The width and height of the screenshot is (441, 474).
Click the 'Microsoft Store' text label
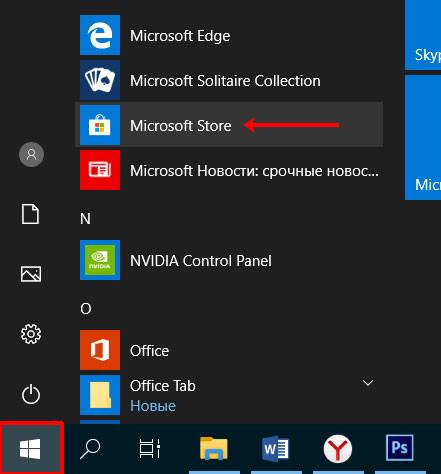coord(181,126)
